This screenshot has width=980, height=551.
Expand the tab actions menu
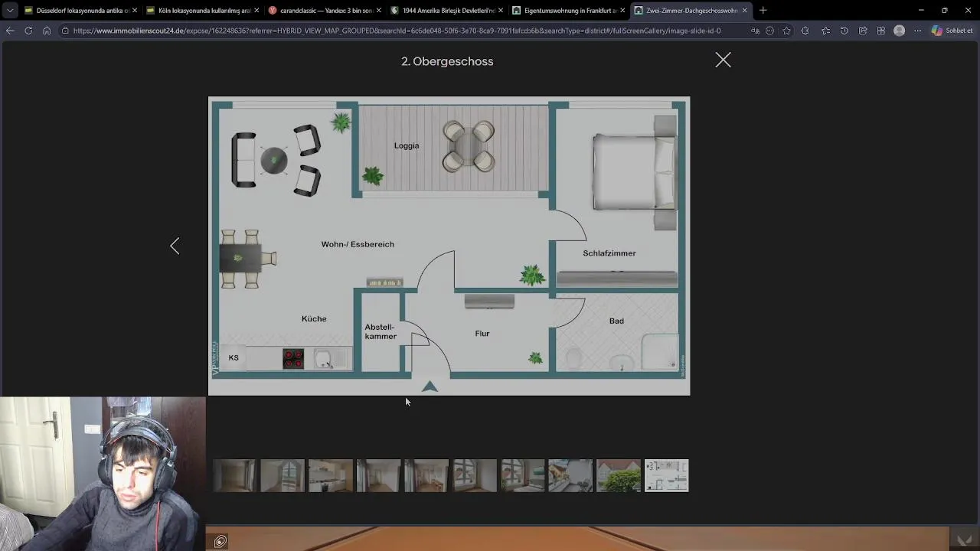[10, 11]
